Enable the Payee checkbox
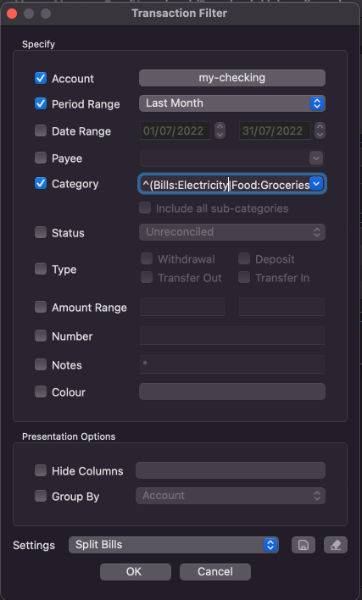 [41, 158]
